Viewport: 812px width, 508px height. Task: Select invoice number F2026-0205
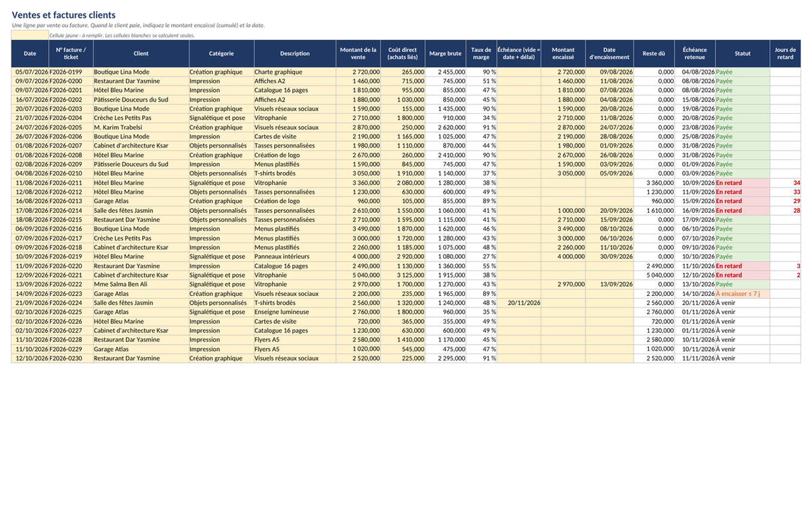tap(70, 127)
